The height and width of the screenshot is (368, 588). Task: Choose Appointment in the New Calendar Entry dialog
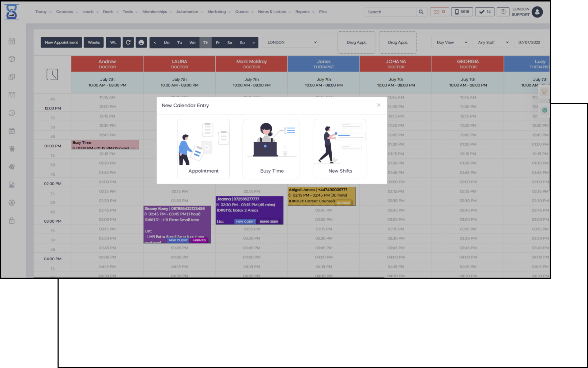[203, 149]
